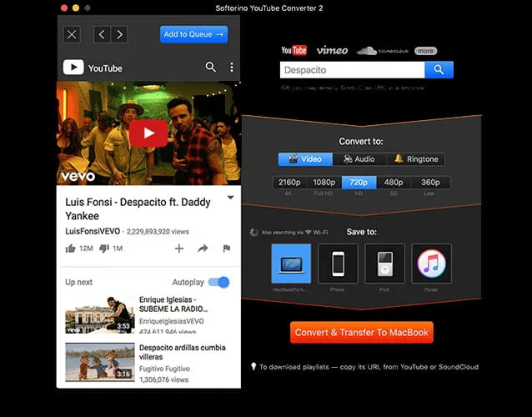Choose MacBook as save destination
This screenshot has width=532, height=417.
click(x=291, y=264)
